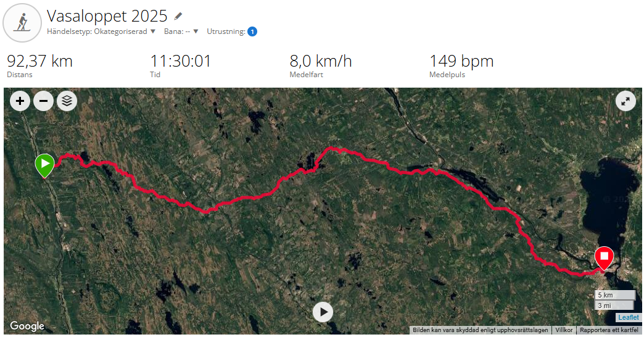Click the 8,0 km/h Medelfart value
Viewport: 644px width, 337px height.
321,61
